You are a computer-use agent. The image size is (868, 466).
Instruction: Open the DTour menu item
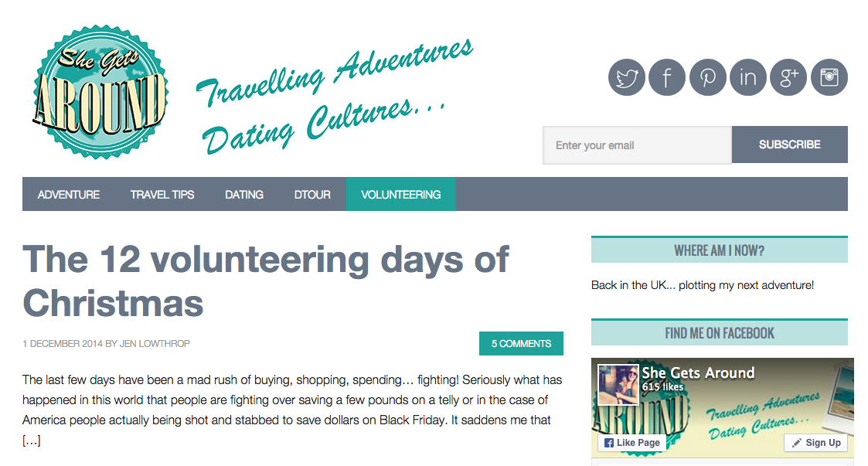tap(312, 194)
